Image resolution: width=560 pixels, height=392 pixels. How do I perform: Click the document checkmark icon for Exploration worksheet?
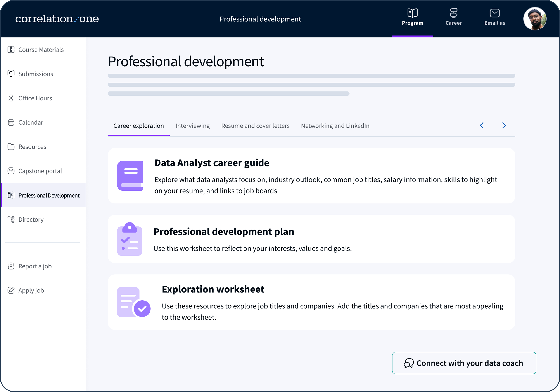(x=134, y=302)
